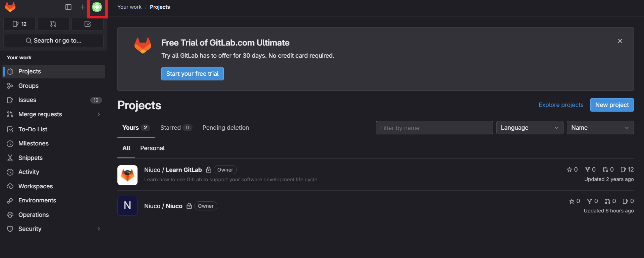Click Your work breadcrumb link
This screenshot has width=644, height=258.
129,7
